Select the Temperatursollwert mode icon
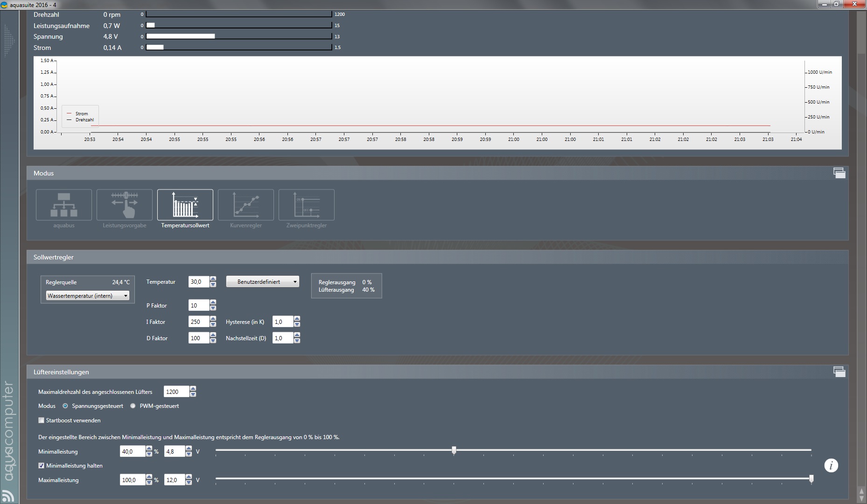 pos(185,205)
